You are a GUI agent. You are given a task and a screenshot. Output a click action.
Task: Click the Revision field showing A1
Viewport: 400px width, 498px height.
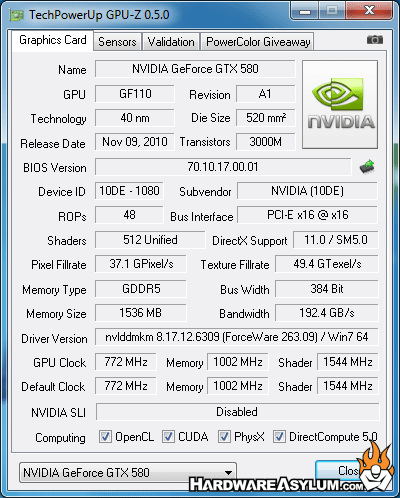(266, 94)
